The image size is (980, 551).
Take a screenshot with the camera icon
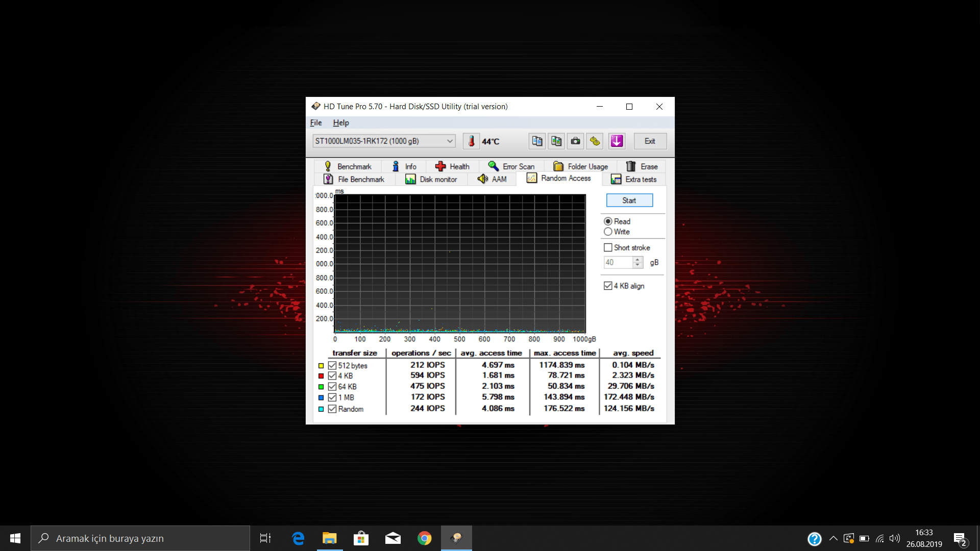pyautogui.click(x=575, y=141)
